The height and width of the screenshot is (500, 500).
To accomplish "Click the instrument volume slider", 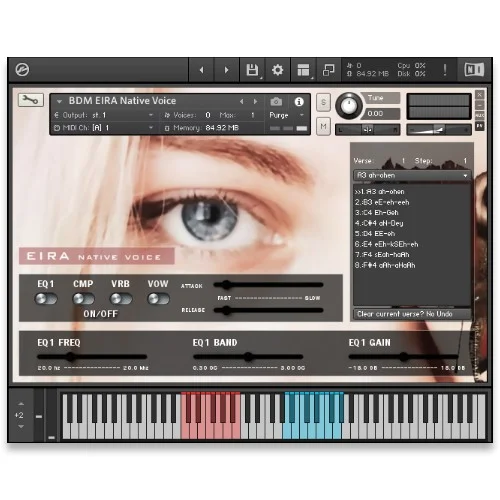I will pyautogui.click(x=439, y=130).
